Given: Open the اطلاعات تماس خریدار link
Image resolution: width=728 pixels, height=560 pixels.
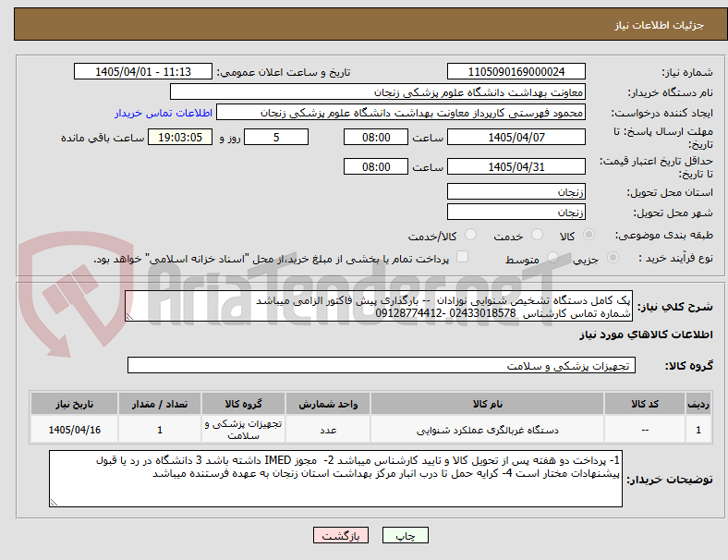Looking at the screenshot, I should 164,113.
